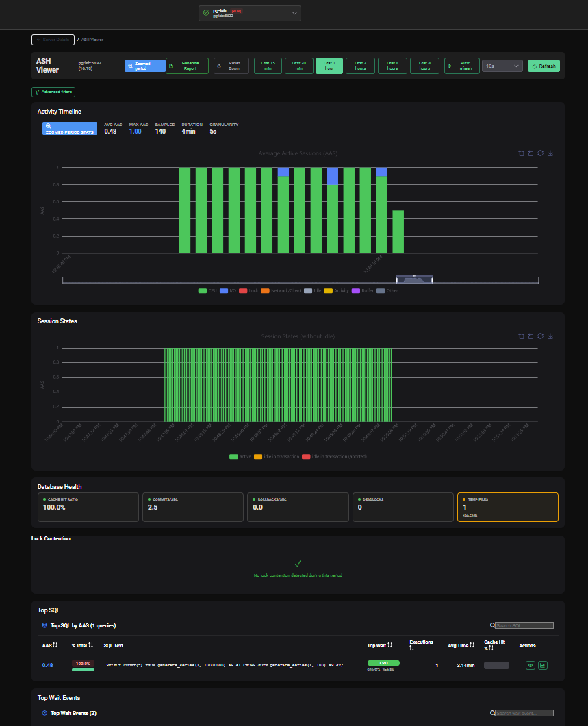Toggle Network/Client series in timeline legend
The image size is (588, 726).
[281, 291]
